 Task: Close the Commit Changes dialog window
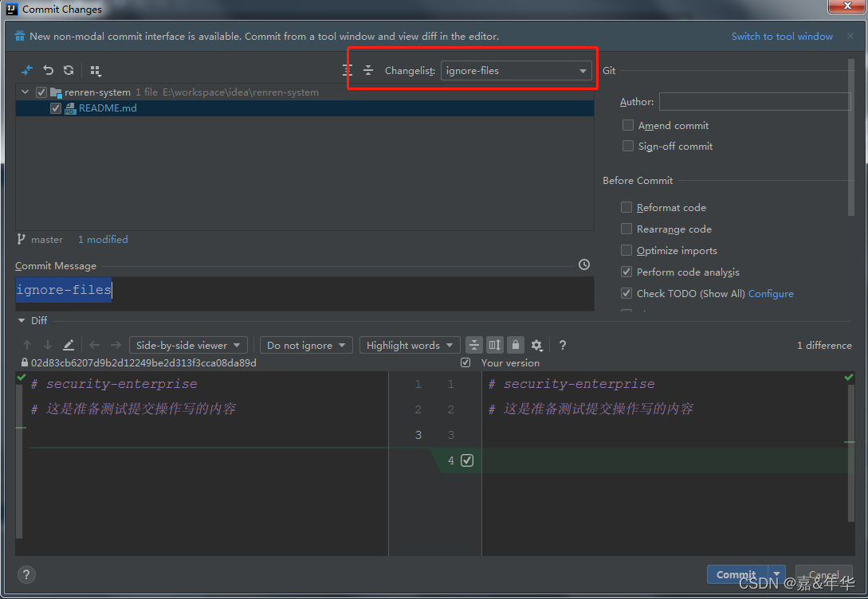point(847,6)
